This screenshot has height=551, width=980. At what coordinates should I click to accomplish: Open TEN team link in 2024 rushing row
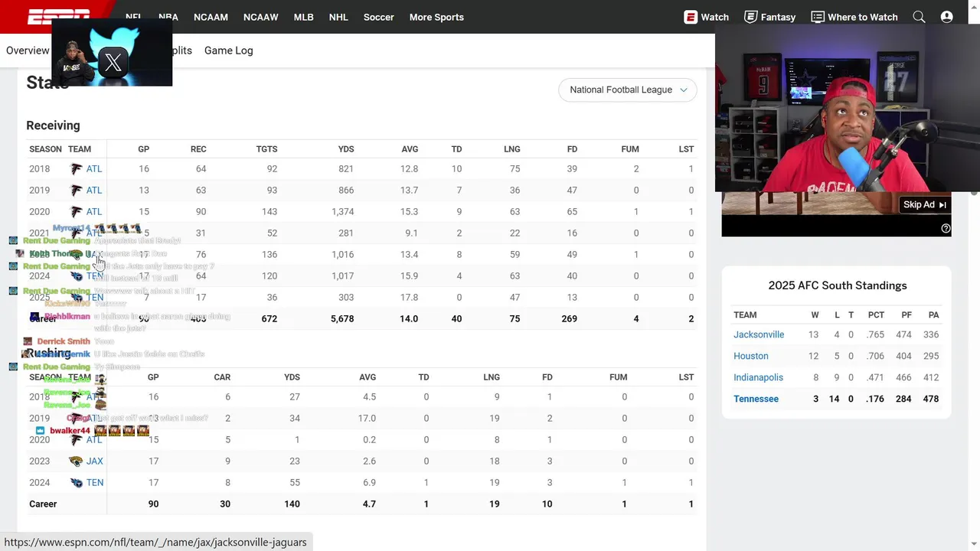tap(95, 482)
